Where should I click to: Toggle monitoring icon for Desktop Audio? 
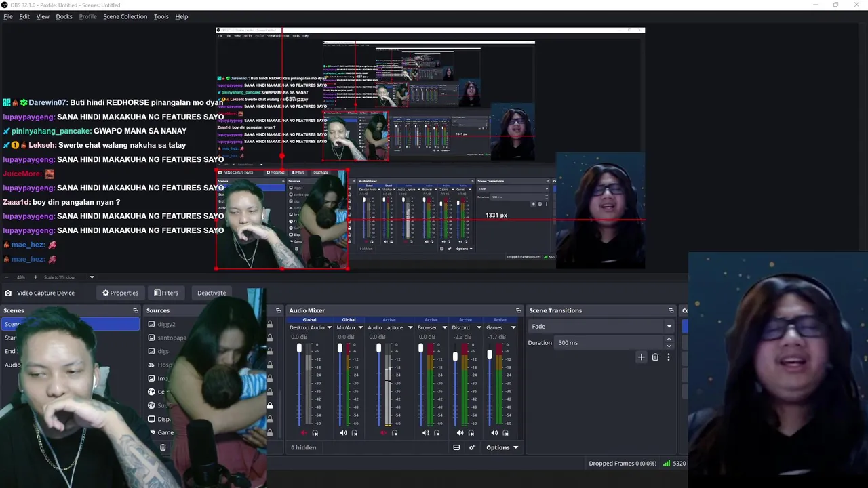315,433
